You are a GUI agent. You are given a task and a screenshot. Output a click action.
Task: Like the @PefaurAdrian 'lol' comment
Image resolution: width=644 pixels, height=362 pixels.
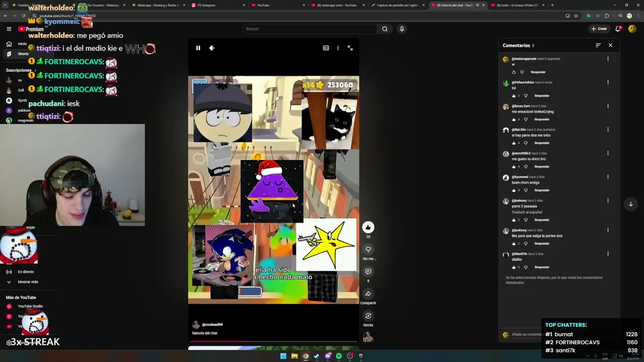coord(514,96)
